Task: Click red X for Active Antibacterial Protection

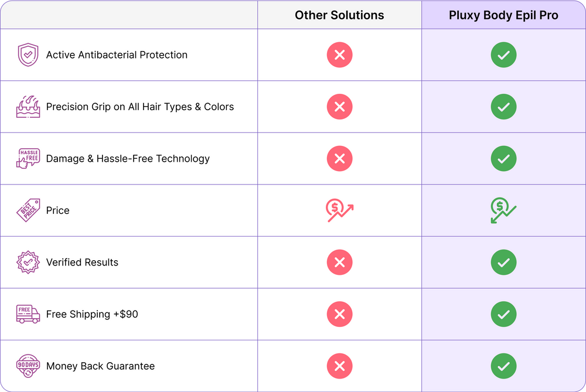Action: (339, 55)
